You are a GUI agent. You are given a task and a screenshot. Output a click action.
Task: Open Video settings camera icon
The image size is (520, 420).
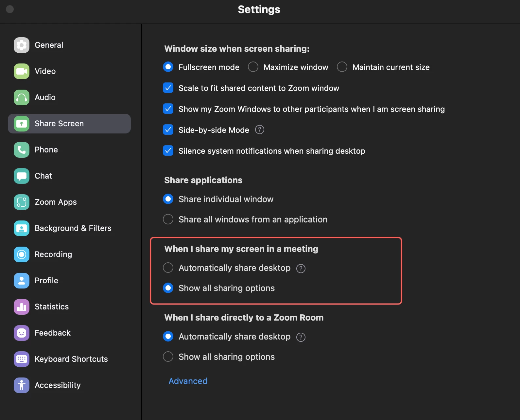(22, 71)
